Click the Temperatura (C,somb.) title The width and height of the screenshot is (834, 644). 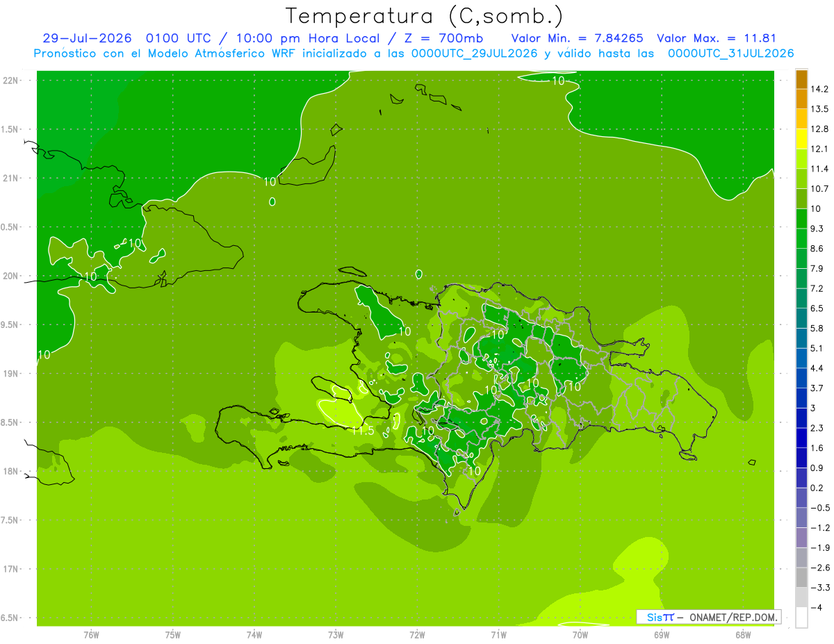pos(425,16)
